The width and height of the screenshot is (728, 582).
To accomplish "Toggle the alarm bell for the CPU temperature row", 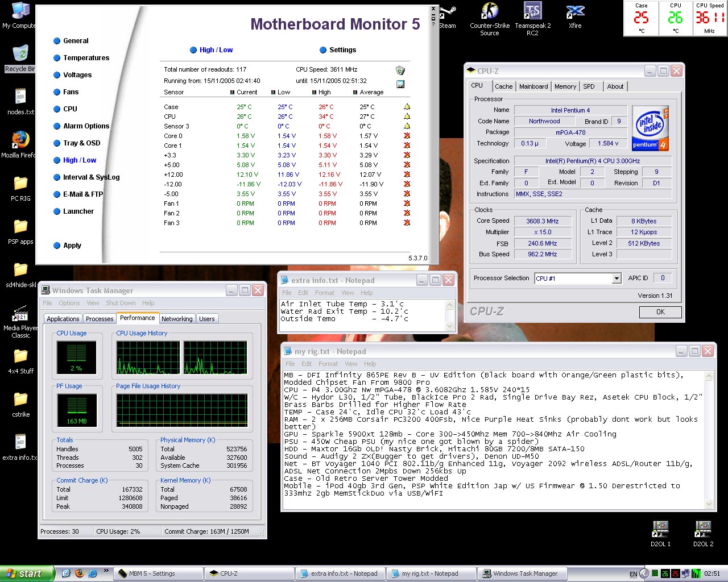I will (407, 117).
